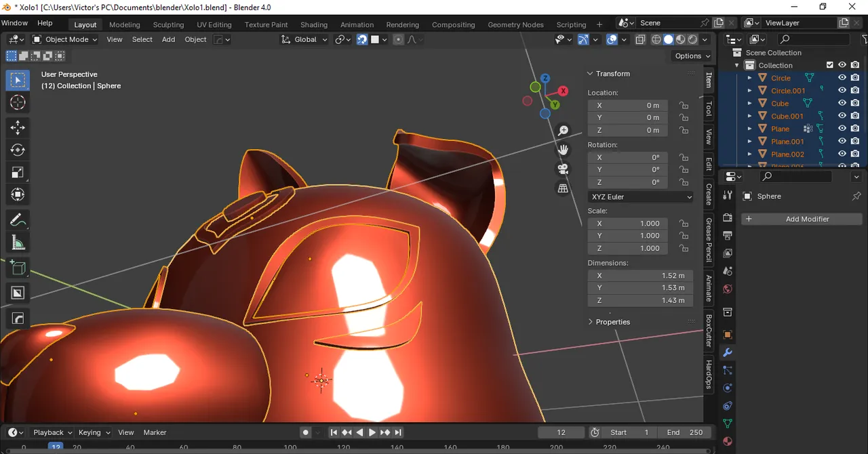Open the Render properties tab icon

point(728,218)
